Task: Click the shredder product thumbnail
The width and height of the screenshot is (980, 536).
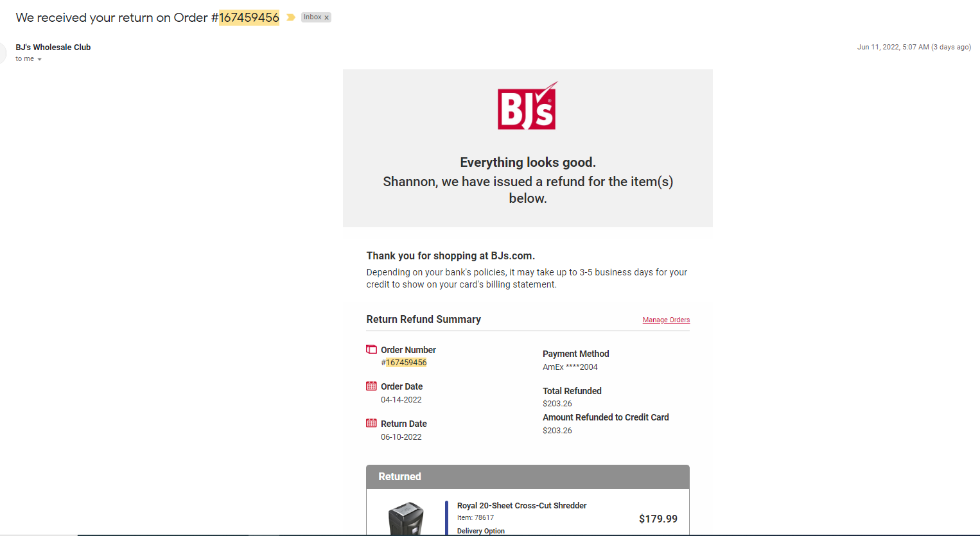Action: click(406, 519)
